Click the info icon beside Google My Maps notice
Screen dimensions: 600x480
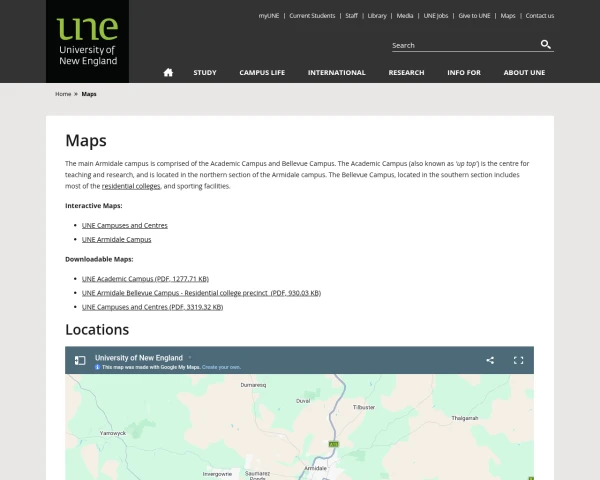(97, 367)
